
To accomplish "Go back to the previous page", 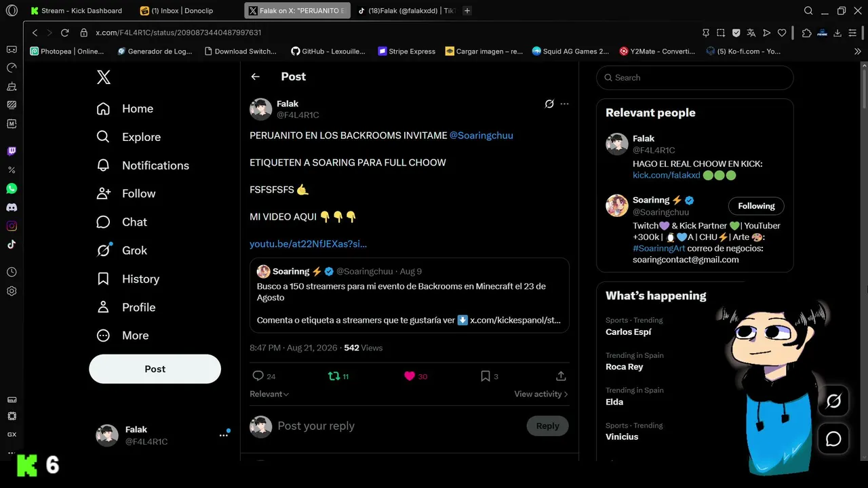I will tap(35, 33).
